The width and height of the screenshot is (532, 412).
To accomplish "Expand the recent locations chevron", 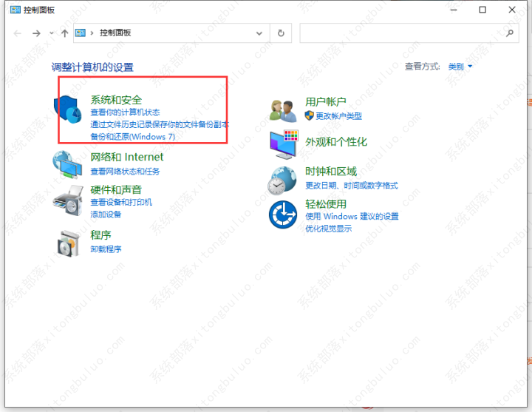I will point(51,33).
